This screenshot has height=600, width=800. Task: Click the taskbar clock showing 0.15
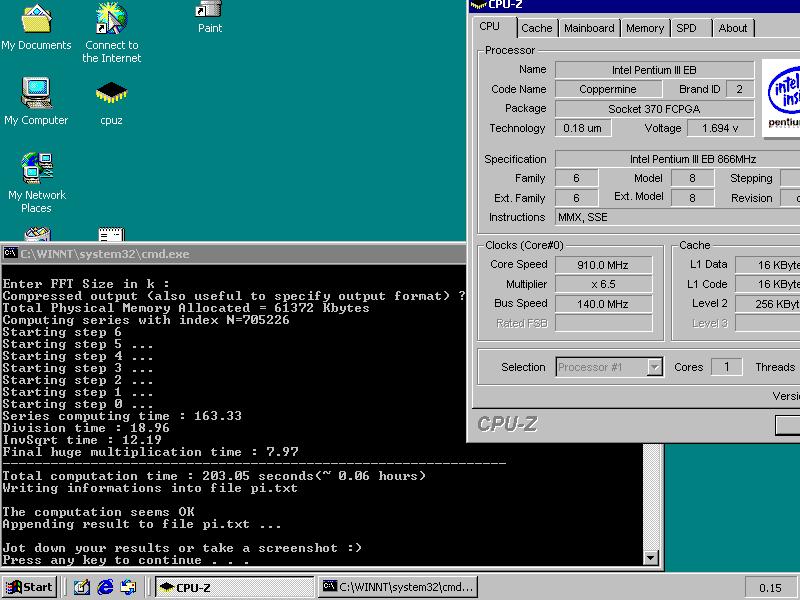(770, 588)
